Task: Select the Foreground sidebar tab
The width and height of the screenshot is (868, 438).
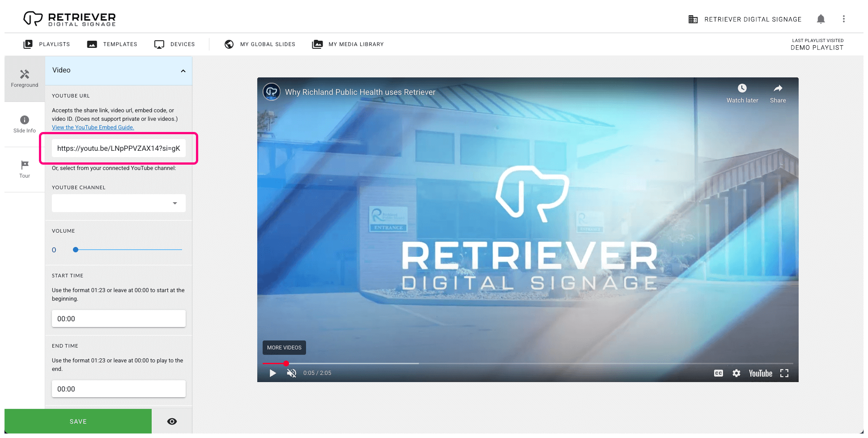Action: click(x=25, y=79)
